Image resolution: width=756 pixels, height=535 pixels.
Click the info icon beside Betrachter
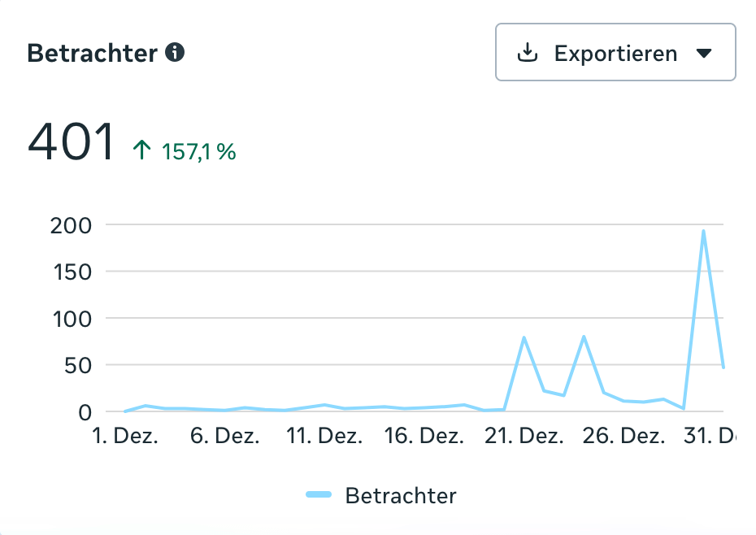(175, 54)
